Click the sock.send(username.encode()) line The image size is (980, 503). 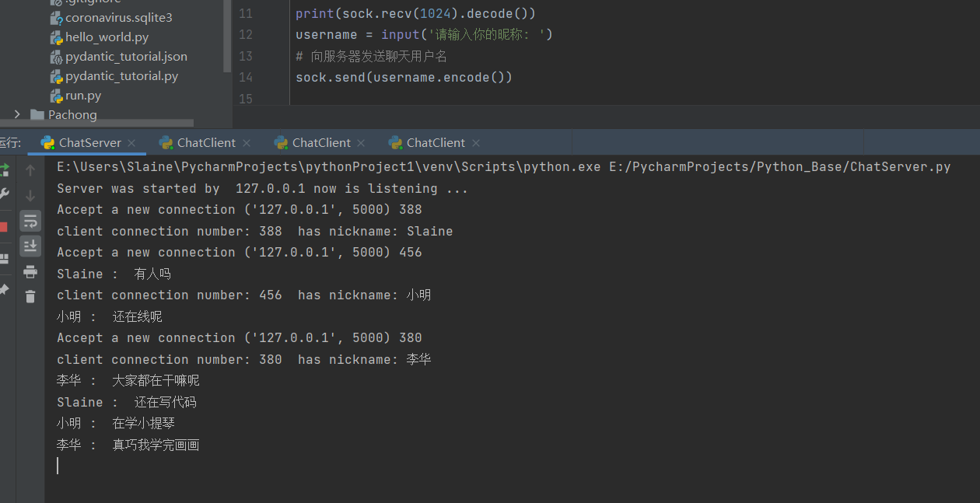(x=404, y=77)
